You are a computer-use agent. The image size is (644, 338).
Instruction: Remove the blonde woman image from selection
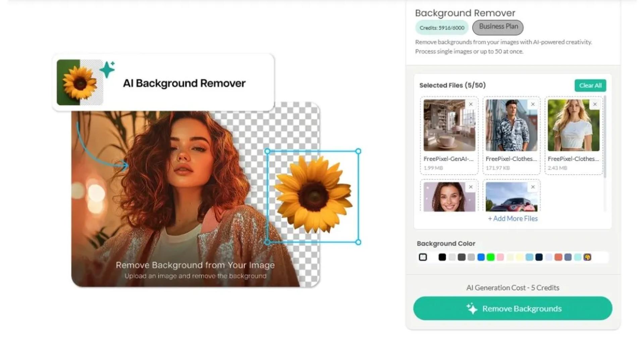595,104
